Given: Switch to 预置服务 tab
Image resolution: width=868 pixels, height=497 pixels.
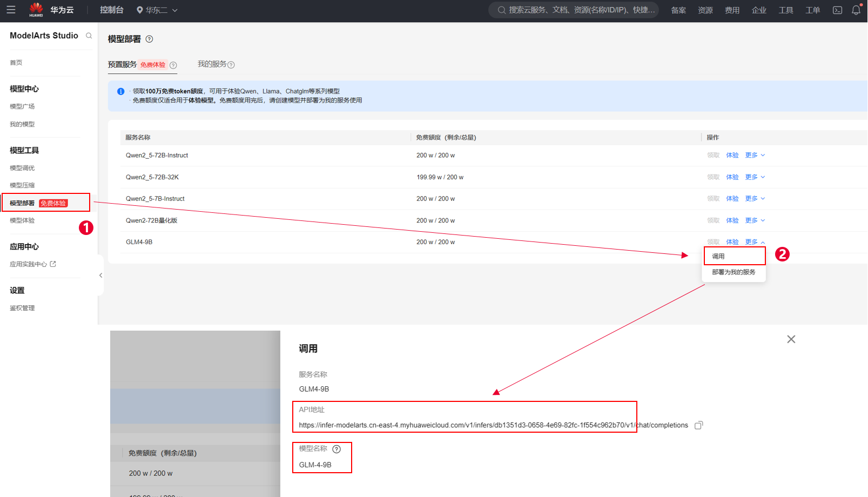Looking at the screenshot, I should pyautogui.click(x=122, y=64).
